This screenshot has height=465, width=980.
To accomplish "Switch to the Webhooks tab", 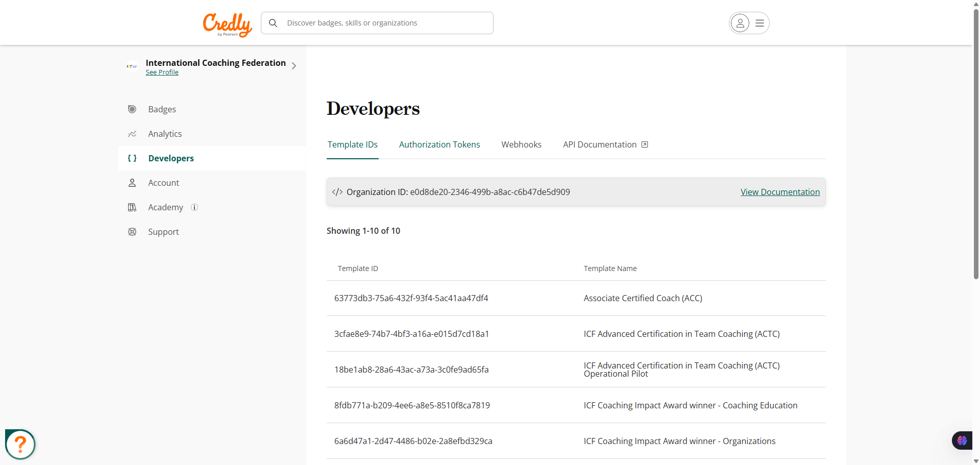I will tap(521, 144).
